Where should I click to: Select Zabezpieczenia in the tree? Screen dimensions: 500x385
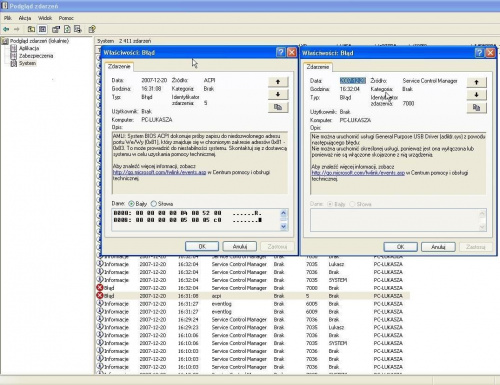point(36,56)
